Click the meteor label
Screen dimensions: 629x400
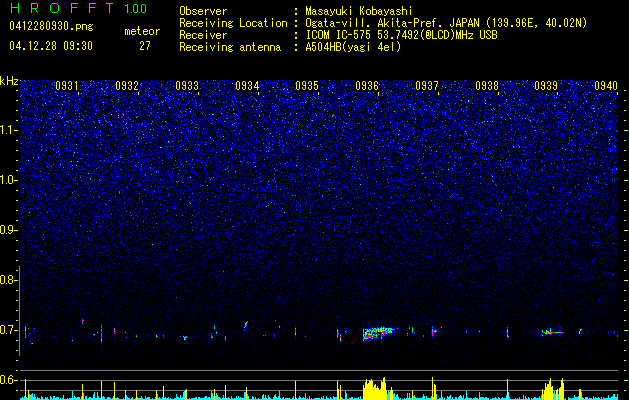point(142,31)
